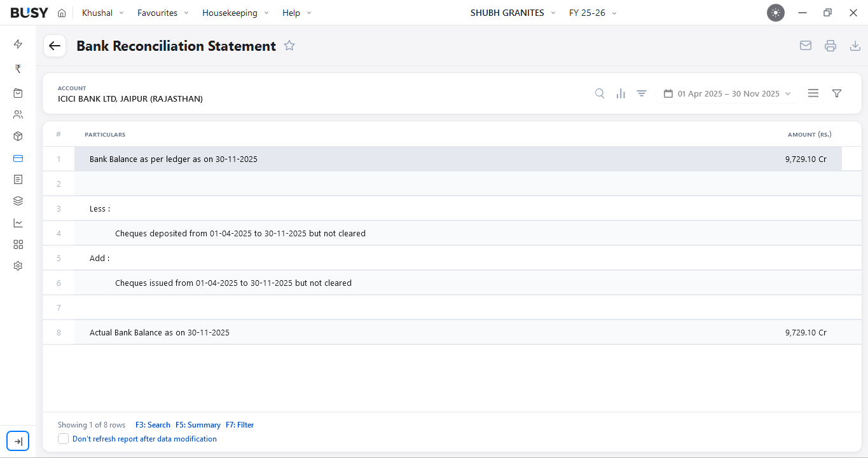Click the home icon next to BUSY logo
The width and height of the screenshot is (868, 458).
(x=62, y=13)
